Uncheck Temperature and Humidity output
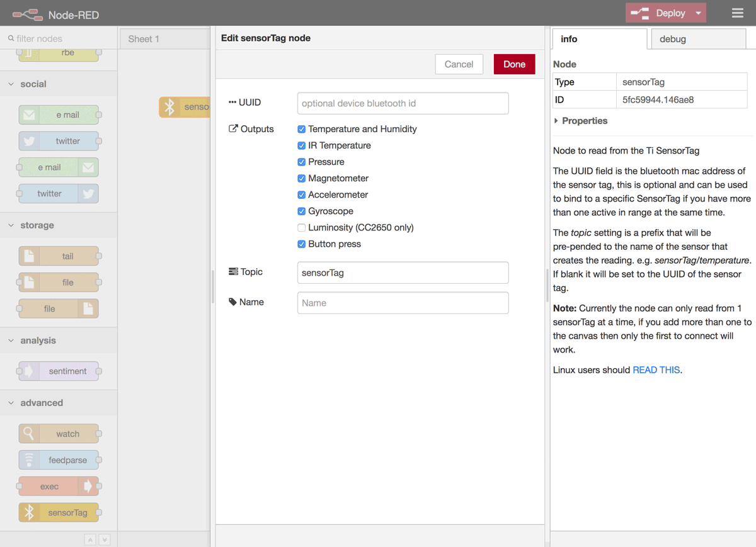 click(301, 129)
